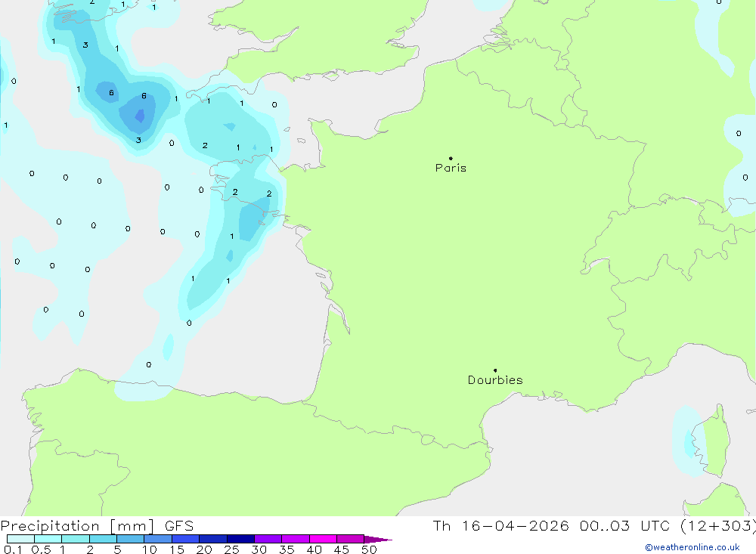Select the Paris city marker dot
Screen dimensions: 756x554
451,158
